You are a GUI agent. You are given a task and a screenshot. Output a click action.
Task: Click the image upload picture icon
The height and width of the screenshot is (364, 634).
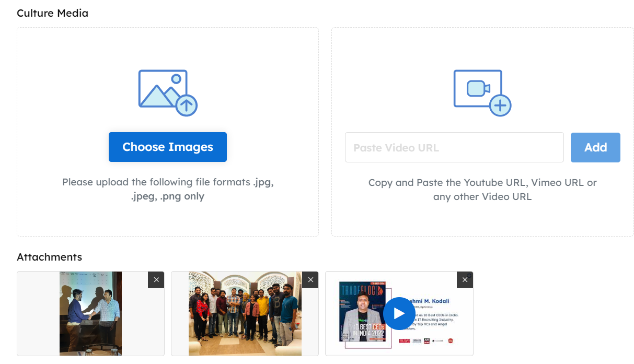click(161, 88)
